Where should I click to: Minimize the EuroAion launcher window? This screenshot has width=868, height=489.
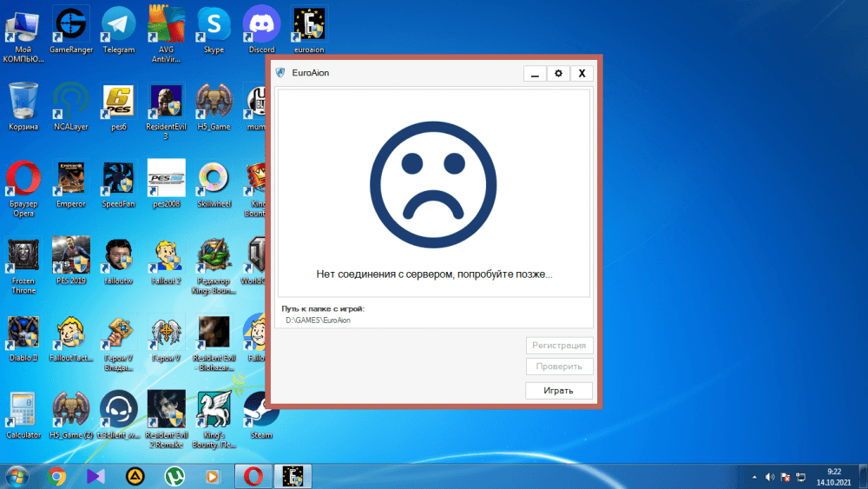(x=535, y=74)
